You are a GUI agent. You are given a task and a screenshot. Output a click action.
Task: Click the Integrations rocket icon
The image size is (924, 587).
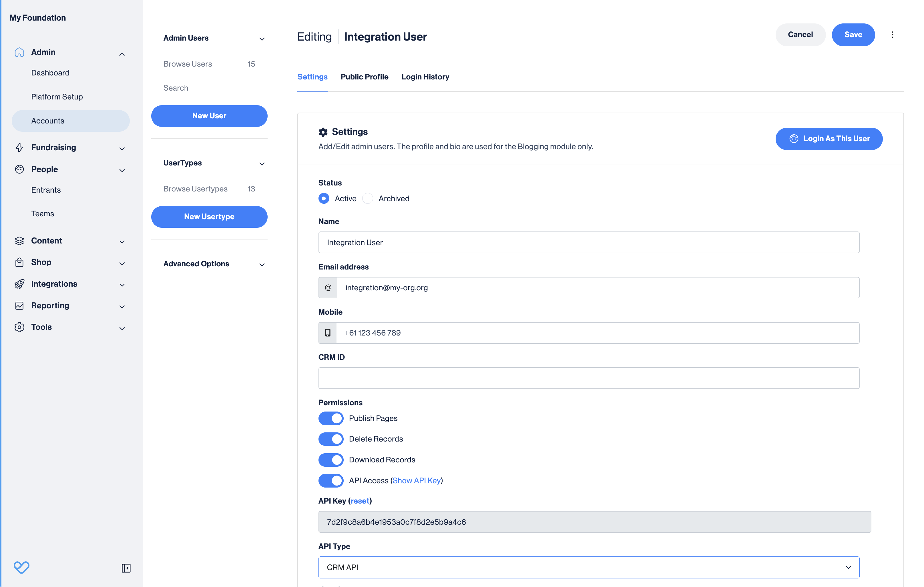point(19,284)
